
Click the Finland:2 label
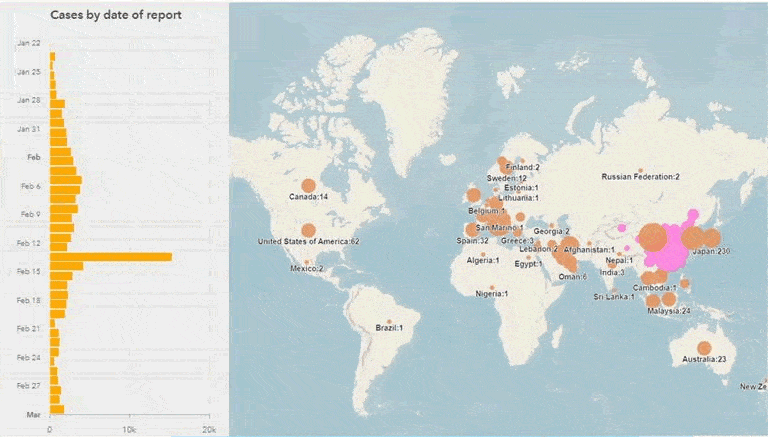(523, 168)
